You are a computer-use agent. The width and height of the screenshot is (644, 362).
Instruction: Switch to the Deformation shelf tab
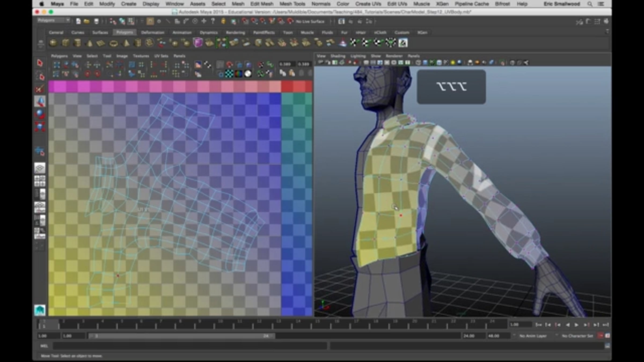[152, 33]
